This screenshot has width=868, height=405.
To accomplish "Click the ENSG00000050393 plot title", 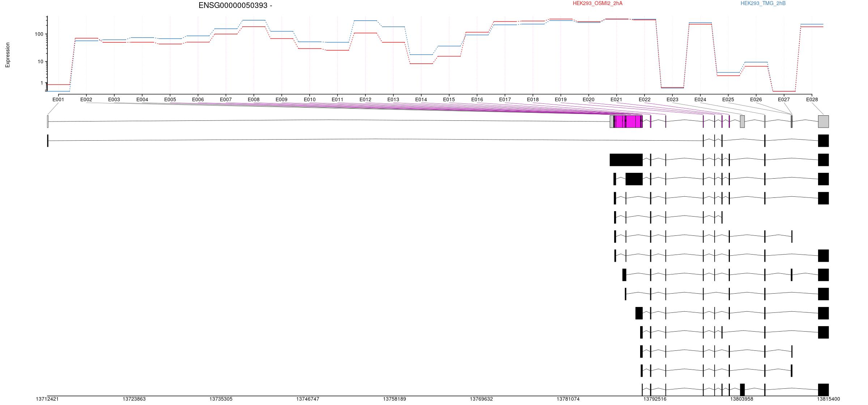I will tap(235, 5).
